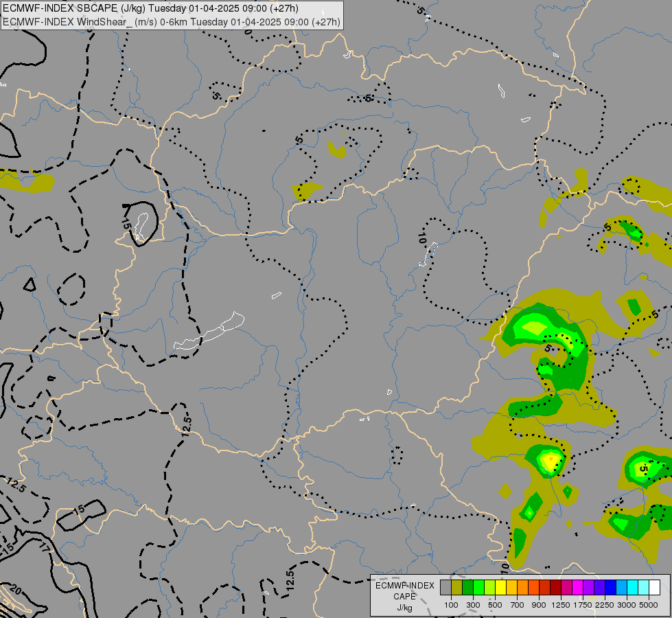This screenshot has width=672, height=618.
Task: Click the '20' wind shear contour label
Action: (x=15, y=589)
